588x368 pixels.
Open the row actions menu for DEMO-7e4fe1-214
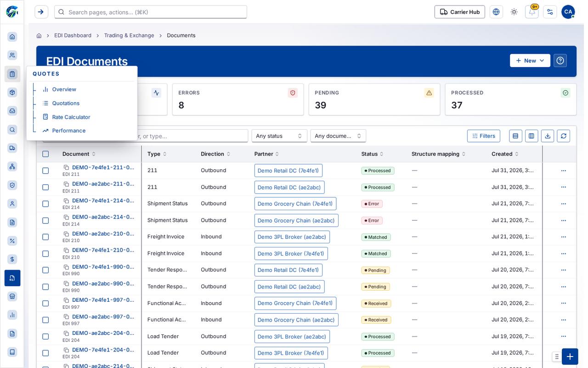[x=564, y=204]
